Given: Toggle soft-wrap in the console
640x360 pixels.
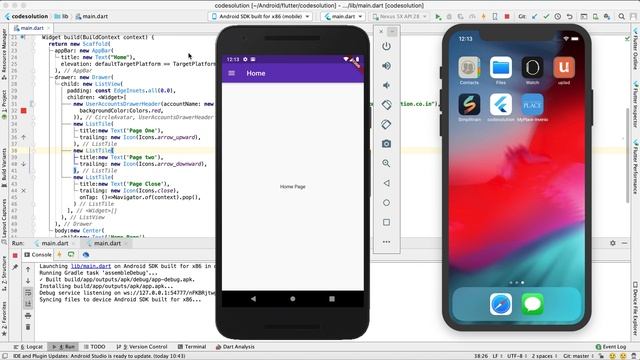Looking at the screenshot, I should (28, 293).
